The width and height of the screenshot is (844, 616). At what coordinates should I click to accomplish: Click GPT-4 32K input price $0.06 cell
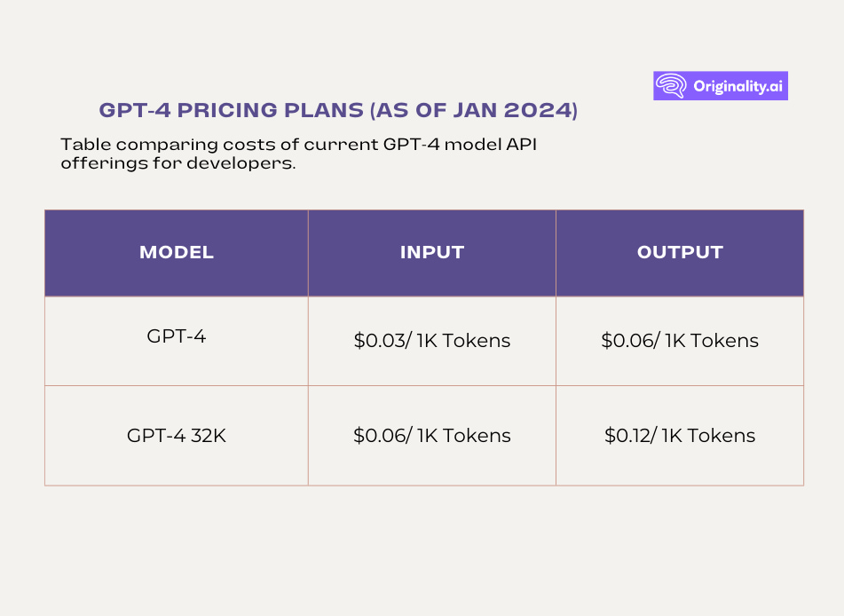point(432,435)
